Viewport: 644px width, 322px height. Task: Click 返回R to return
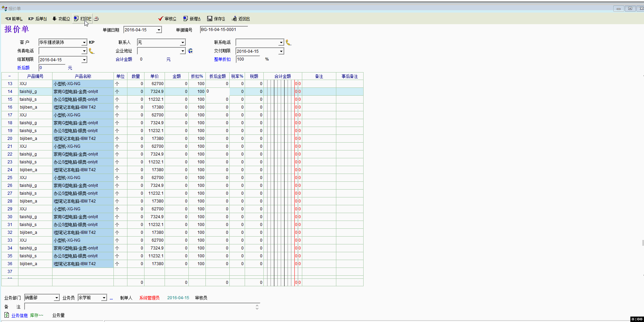click(241, 19)
